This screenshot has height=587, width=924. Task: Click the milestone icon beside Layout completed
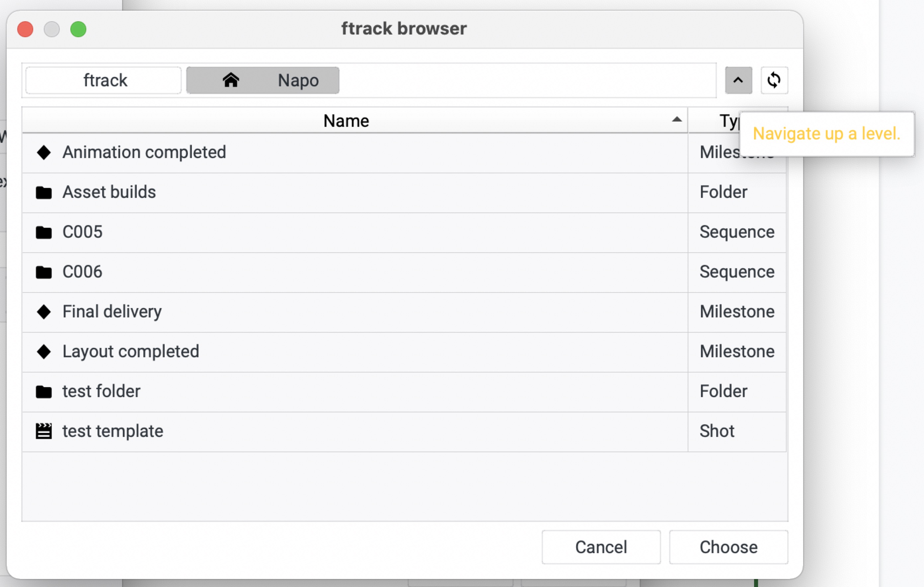click(44, 351)
